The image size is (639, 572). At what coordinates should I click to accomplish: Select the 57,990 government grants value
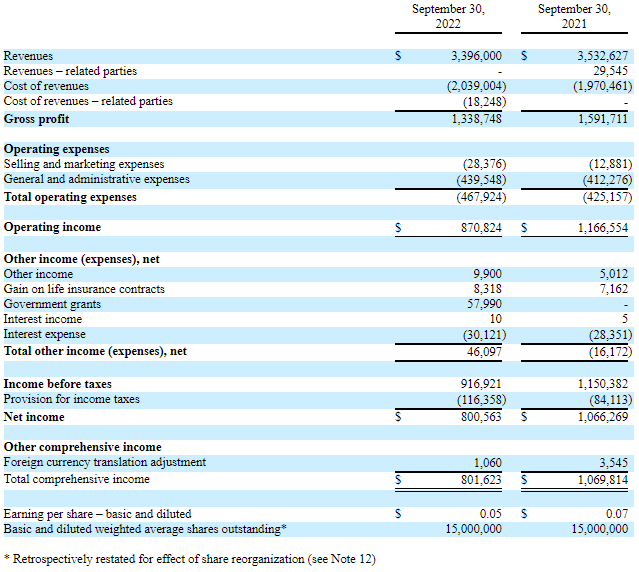tap(484, 304)
